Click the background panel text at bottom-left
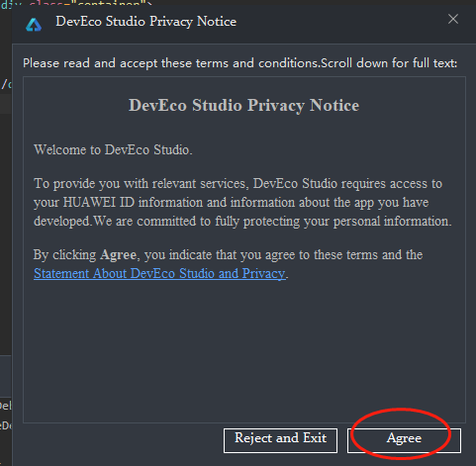476x466 pixels. pyautogui.click(x=6, y=406)
